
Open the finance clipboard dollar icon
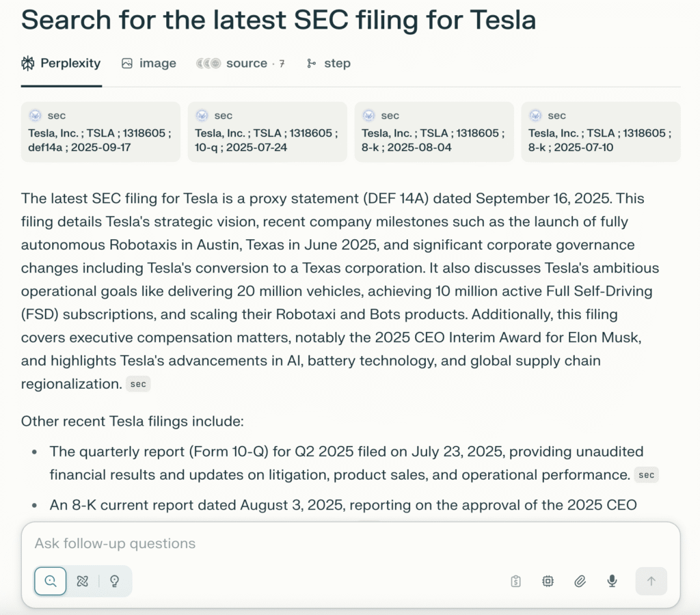(x=515, y=581)
